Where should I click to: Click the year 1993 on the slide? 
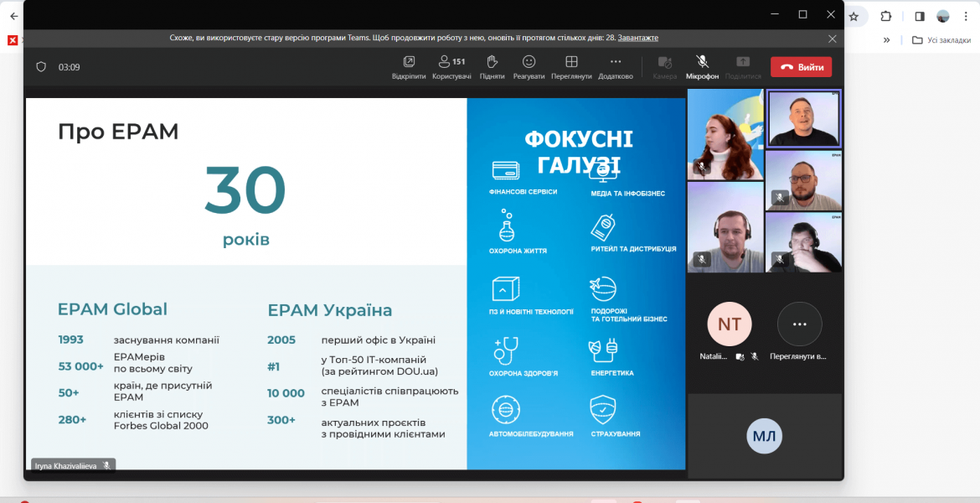tap(70, 340)
